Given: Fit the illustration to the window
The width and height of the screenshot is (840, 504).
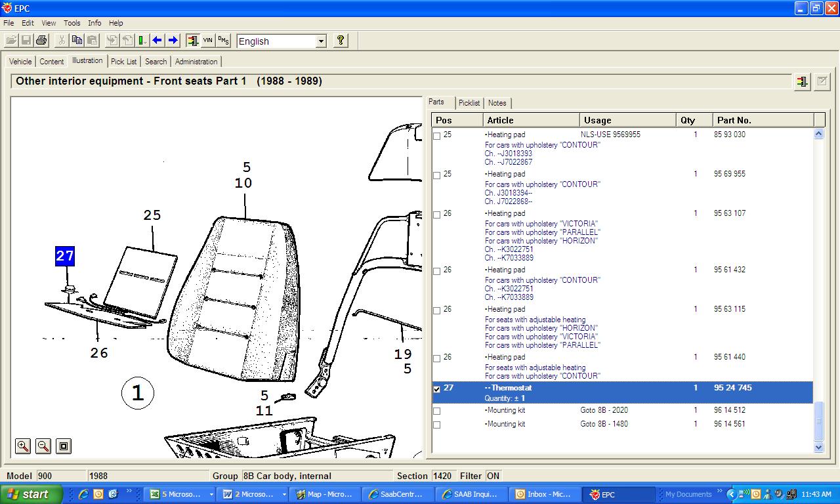Looking at the screenshot, I should click(64, 446).
